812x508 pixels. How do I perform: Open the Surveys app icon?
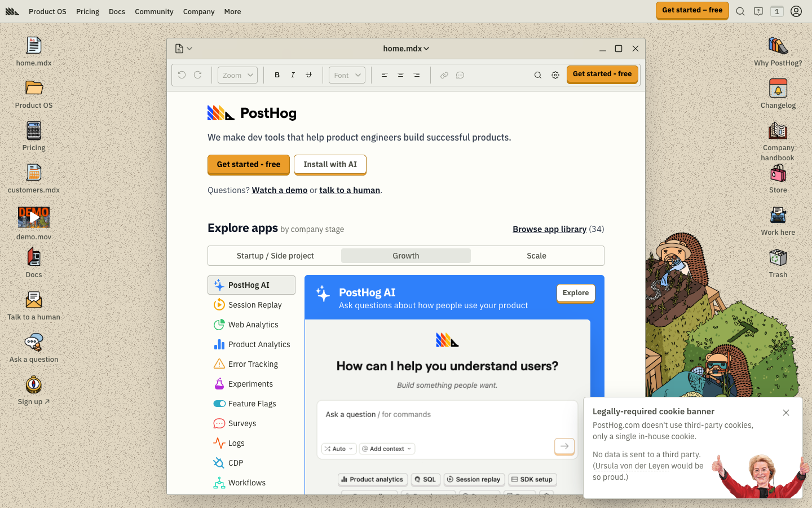[x=219, y=423]
